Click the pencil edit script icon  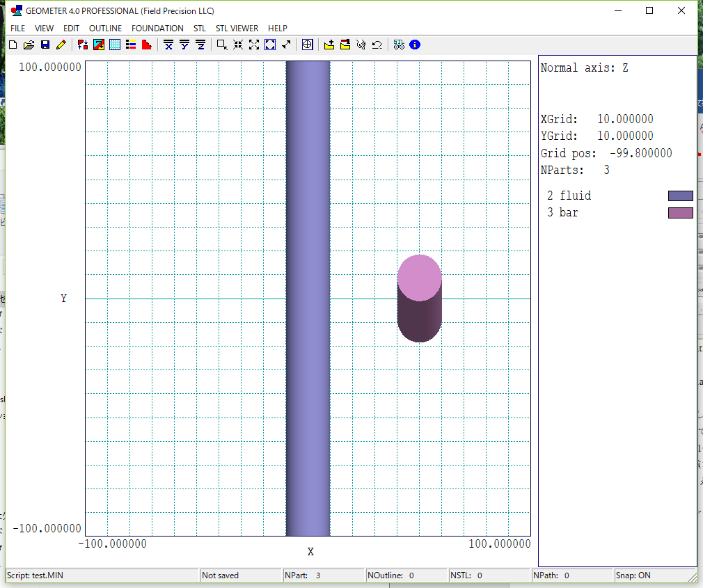pos(61,45)
